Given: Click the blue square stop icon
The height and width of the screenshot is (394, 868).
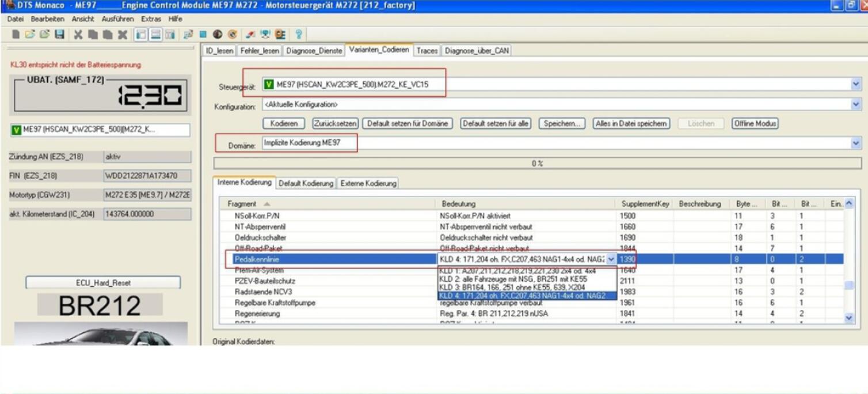Looking at the screenshot, I should [x=203, y=35].
